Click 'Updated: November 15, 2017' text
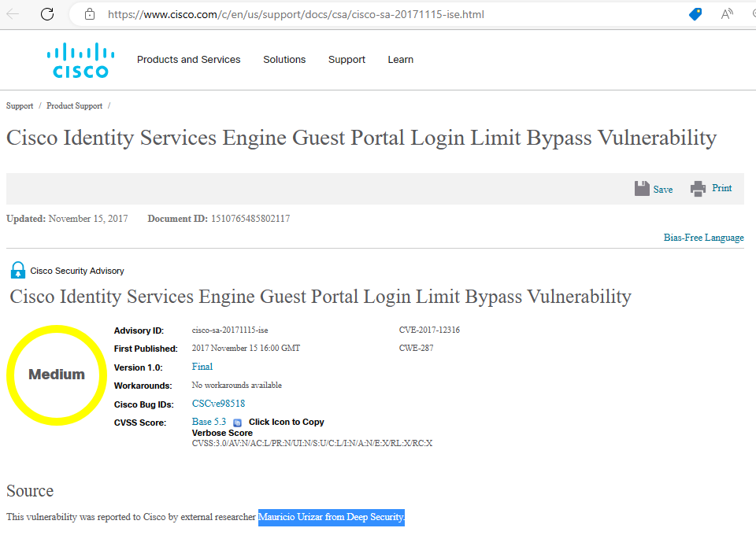756x539 pixels. point(67,219)
